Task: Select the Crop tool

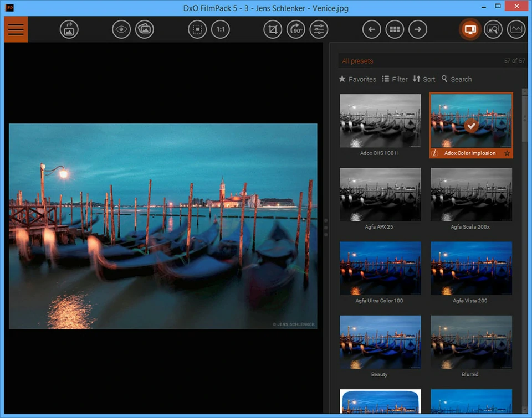Action: coord(273,29)
